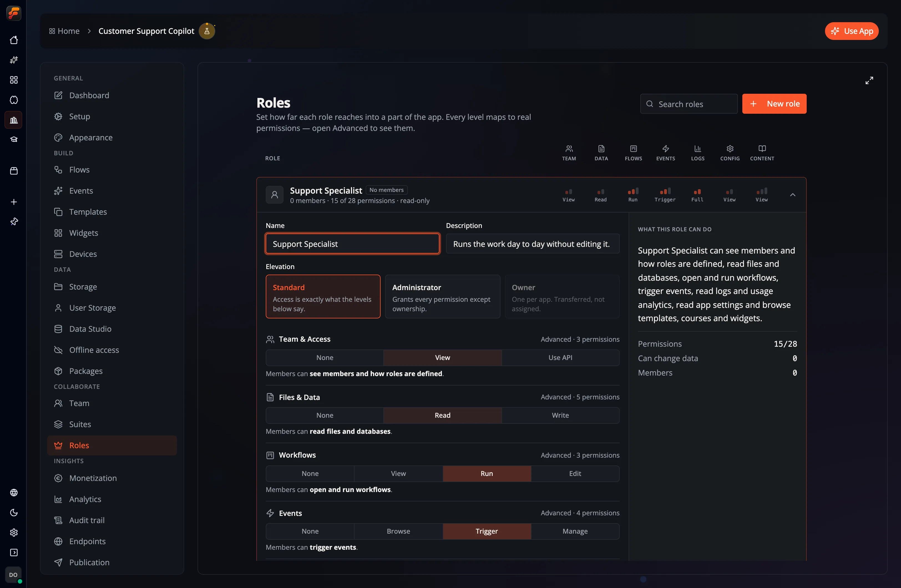Click the role Name input field
Screen dimensions: 901x588
click(x=352, y=244)
